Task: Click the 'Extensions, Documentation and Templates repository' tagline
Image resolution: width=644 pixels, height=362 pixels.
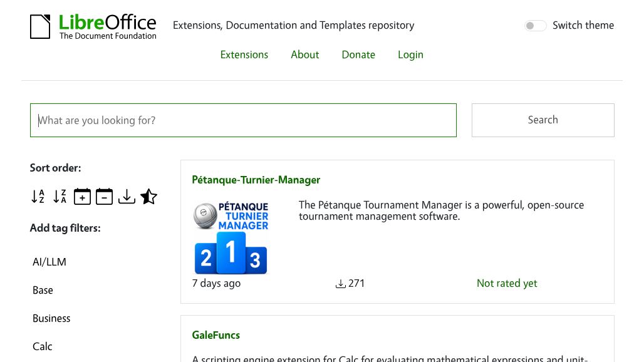Action: coord(293,26)
